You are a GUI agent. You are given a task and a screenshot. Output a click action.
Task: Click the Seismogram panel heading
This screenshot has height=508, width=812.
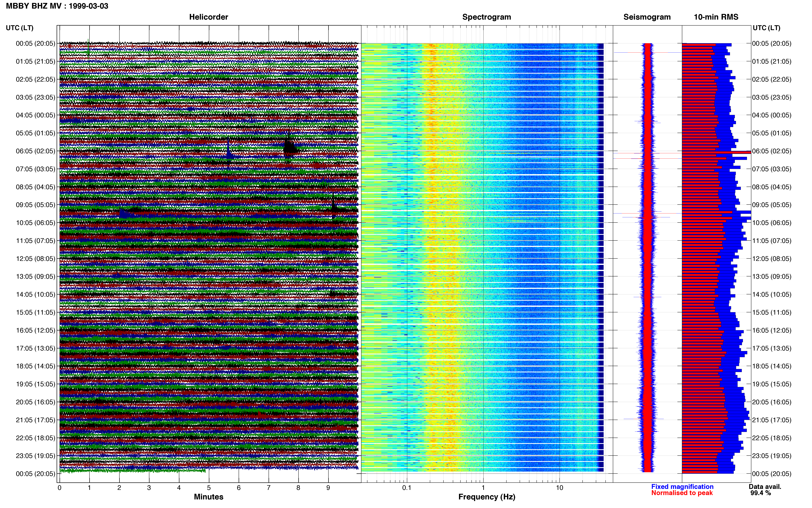click(x=647, y=17)
